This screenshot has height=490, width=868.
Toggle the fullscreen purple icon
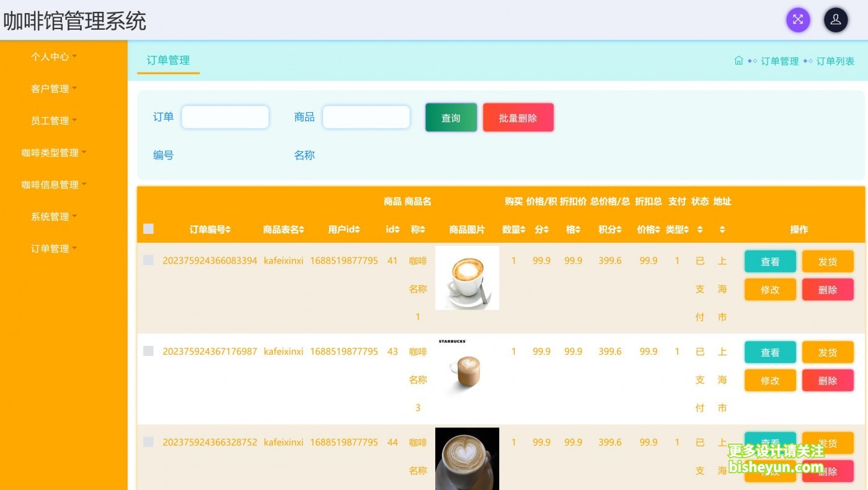(x=798, y=20)
